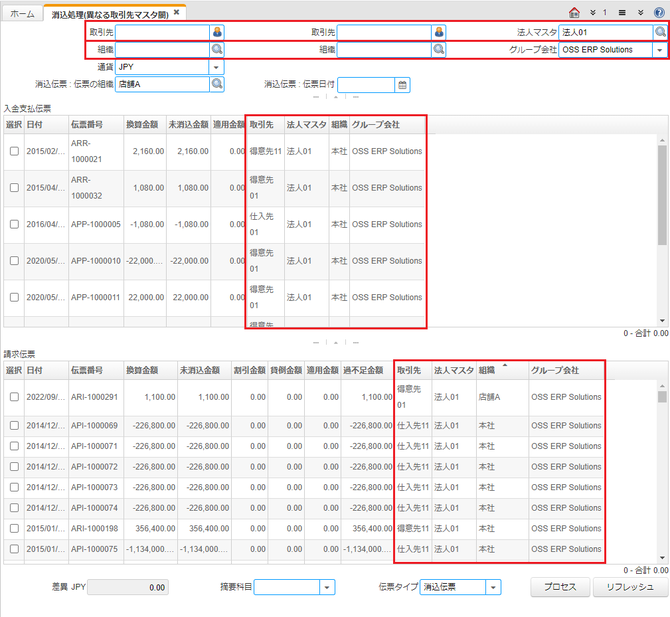The image size is (670, 617).
Task: Click the invoice table vertical scrollbar
Action: (662, 397)
